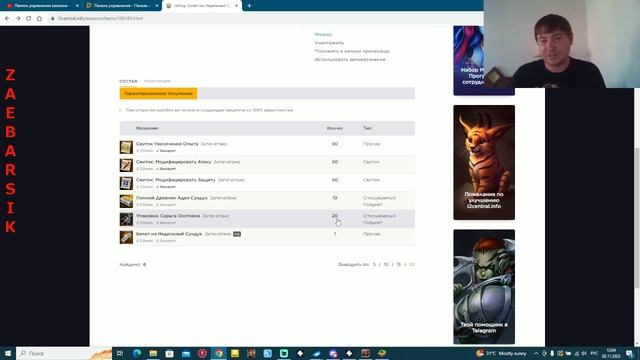This screenshot has height=360, width=640.
Task: Focus the l2central.info address bar
Action: coord(265,18)
